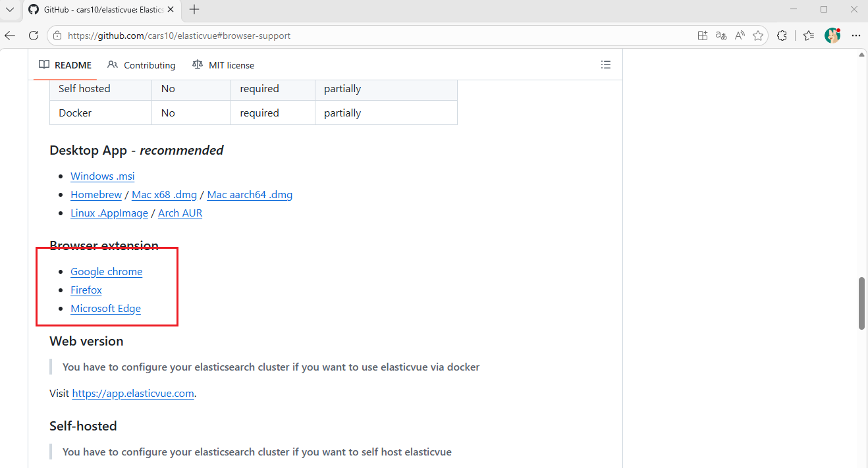This screenshot has height=468, width=868.
Task: Switch to the Contributing tab
Action: pyautogui.click(x=142, y=65)
